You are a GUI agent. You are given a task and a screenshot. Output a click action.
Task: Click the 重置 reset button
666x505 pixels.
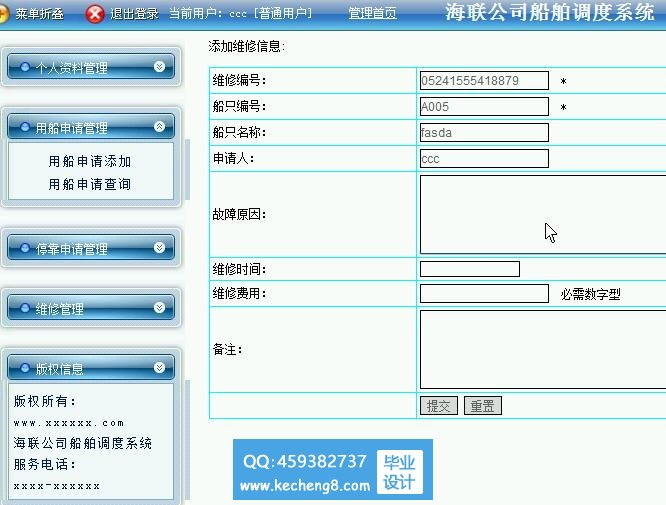[x=483, y=406]
